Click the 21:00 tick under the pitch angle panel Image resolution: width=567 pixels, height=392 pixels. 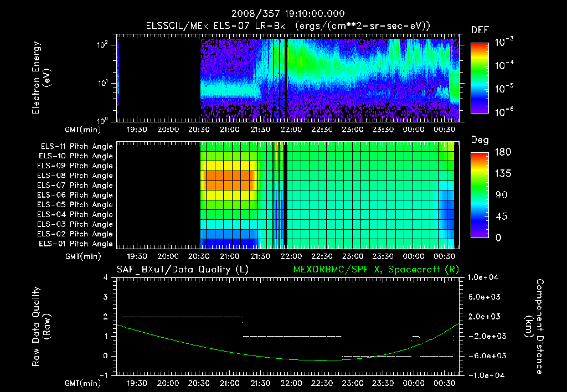tap(230, 256)
